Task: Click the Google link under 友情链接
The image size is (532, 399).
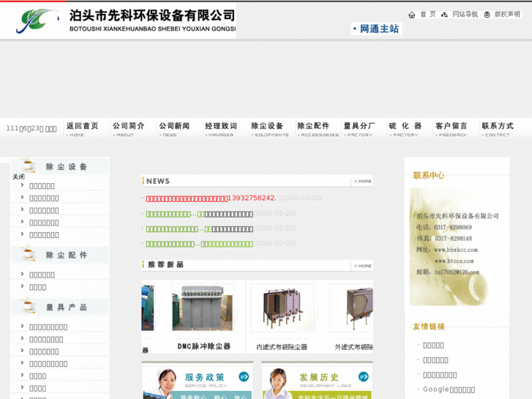Action: pyautogui.click(x=435, y=389)
